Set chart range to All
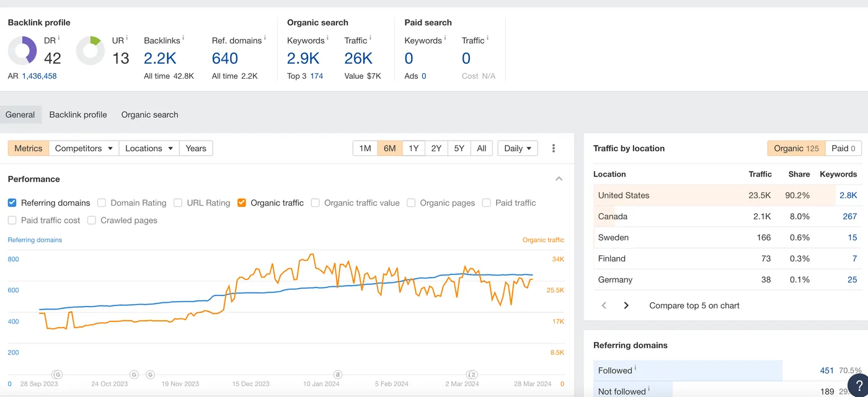868x397 pixels. (482, 149)
